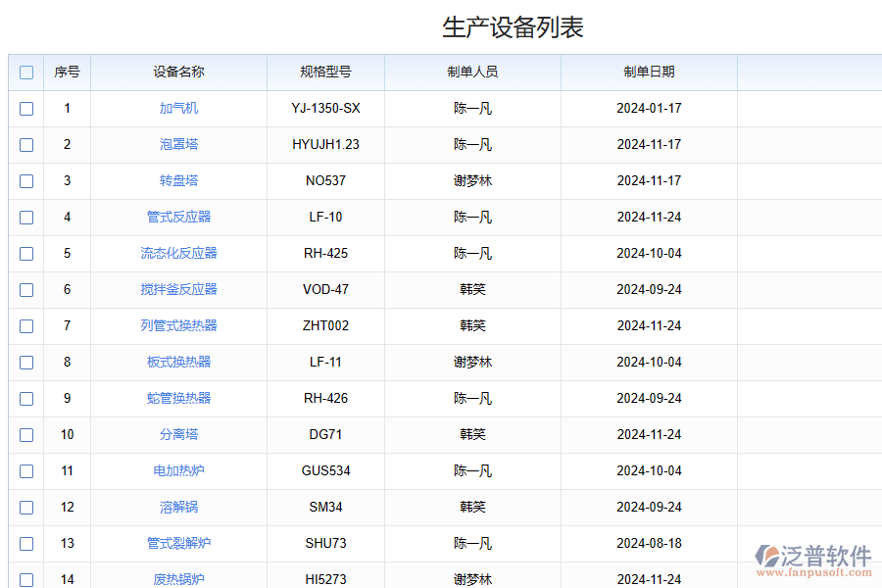Open the 转盘塔 equipment details
882x588 pixels.
coord(177,180)
